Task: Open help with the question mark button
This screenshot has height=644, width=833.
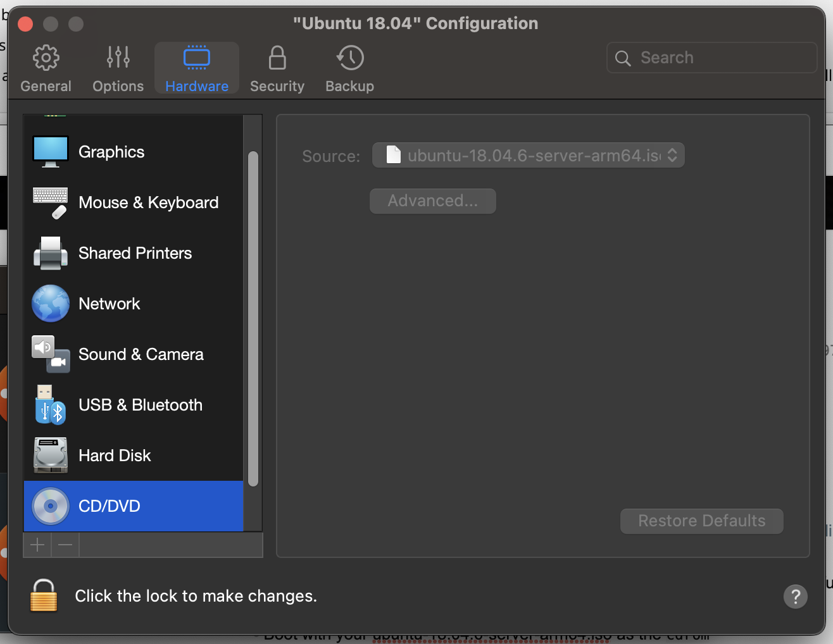Action: coord(796,596)
